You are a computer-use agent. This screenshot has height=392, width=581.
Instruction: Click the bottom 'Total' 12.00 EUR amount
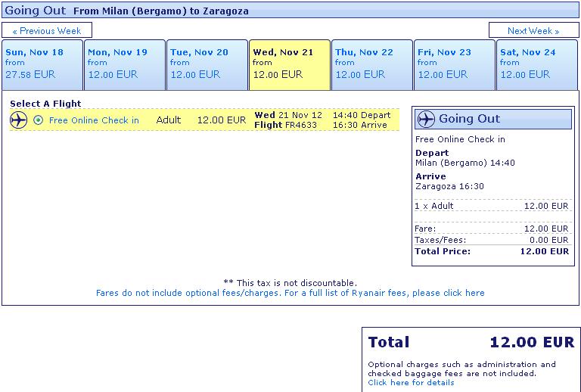pyautogui.click(x=532, y=342)
